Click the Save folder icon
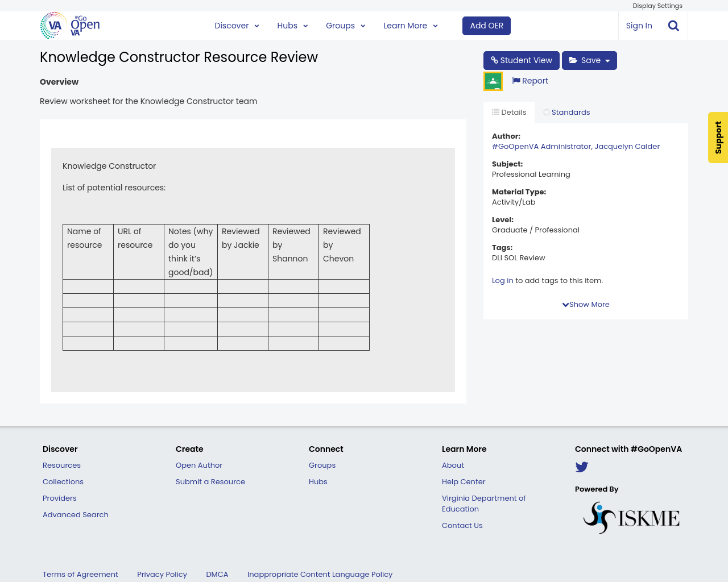Image resolution: width=728 pixels, height=582 pixels. (x=576, y=60)
